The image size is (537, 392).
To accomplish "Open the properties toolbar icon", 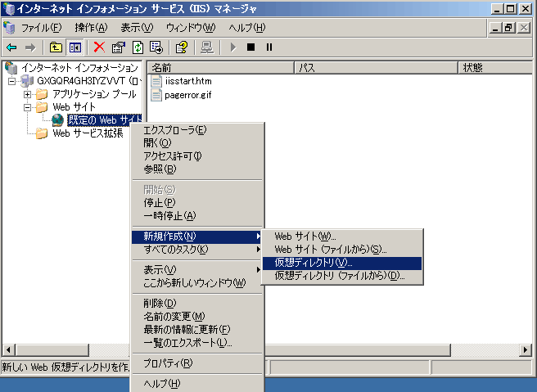I will pyautogui.click(x=118, y=47).
